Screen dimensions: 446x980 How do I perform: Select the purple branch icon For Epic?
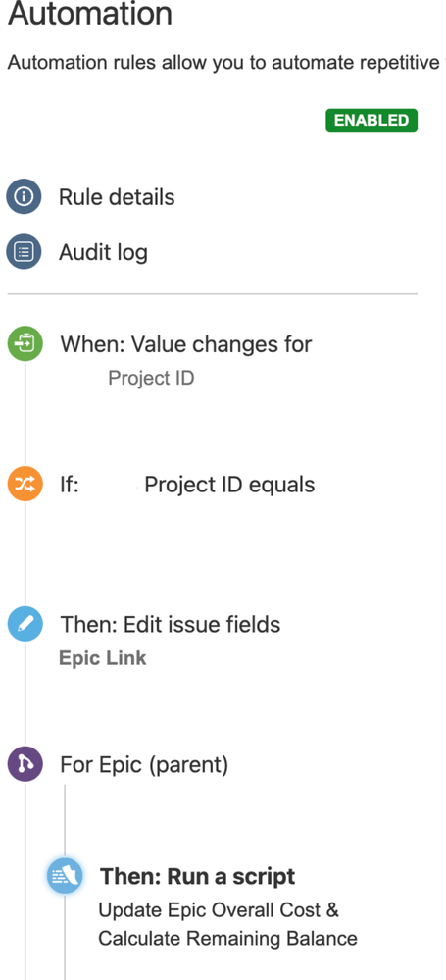click(x=25, y=764)
